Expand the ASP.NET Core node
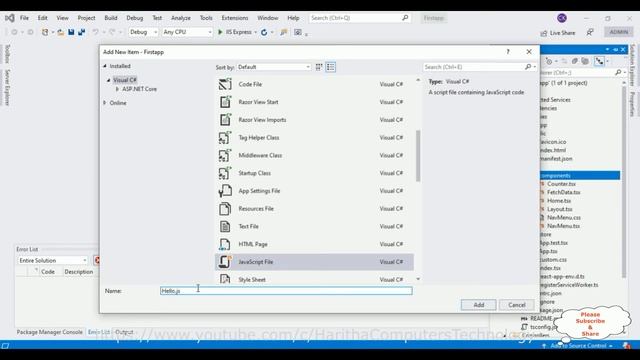640x360 pixels. (x=117, y=89)
